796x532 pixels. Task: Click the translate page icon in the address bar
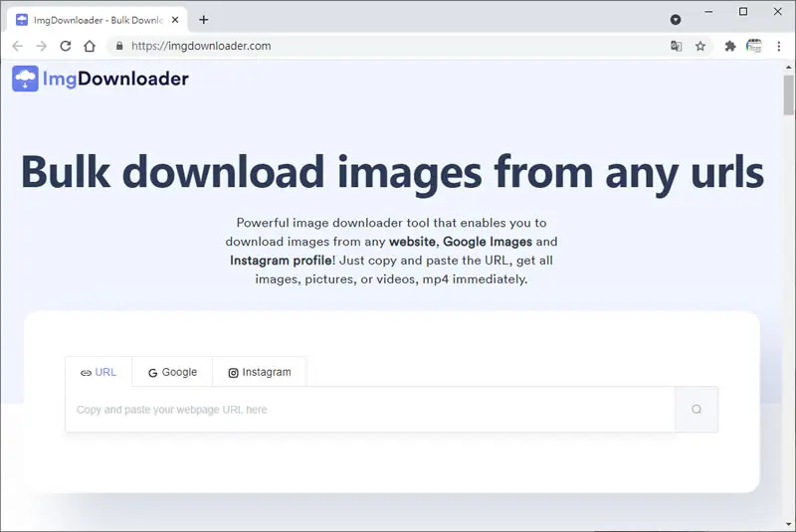pyautogui.click(x=677, y=46)
